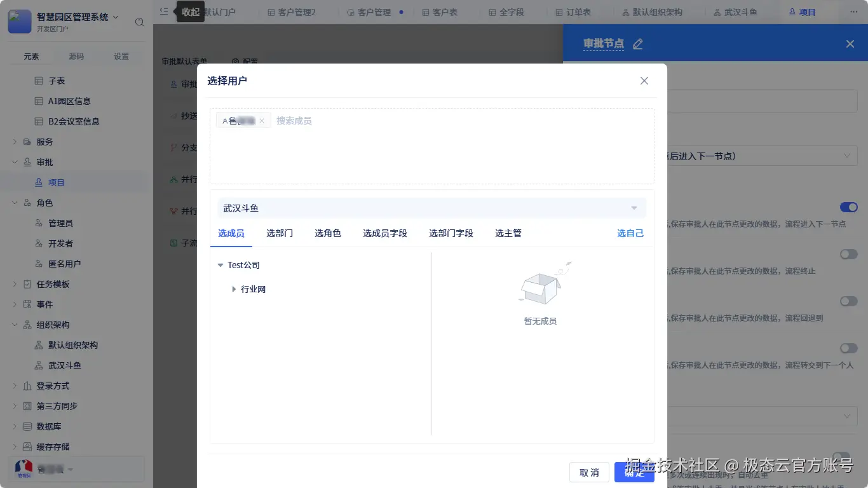Select 默认组织架构 in sidebar tree
Image resolution: width=868 pixels, height=488 pixels.
[x=73, y=345]
